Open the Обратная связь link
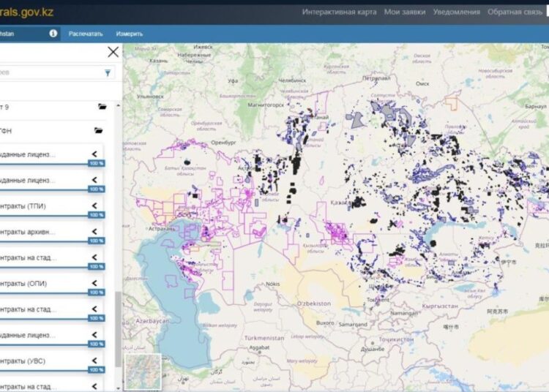 (515, 12)
